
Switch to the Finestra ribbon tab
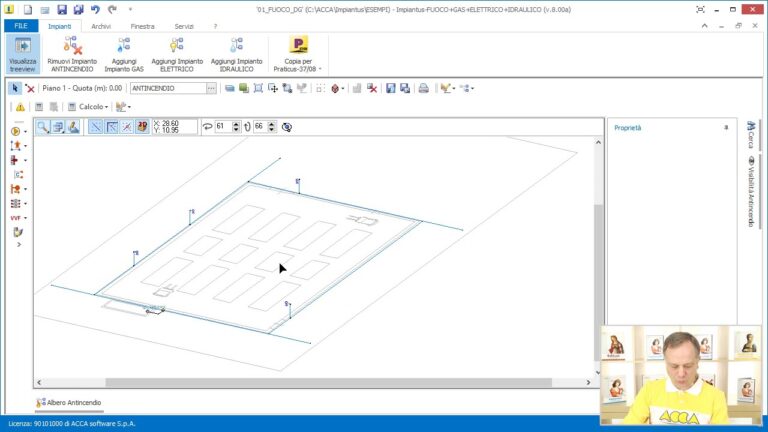143,26
